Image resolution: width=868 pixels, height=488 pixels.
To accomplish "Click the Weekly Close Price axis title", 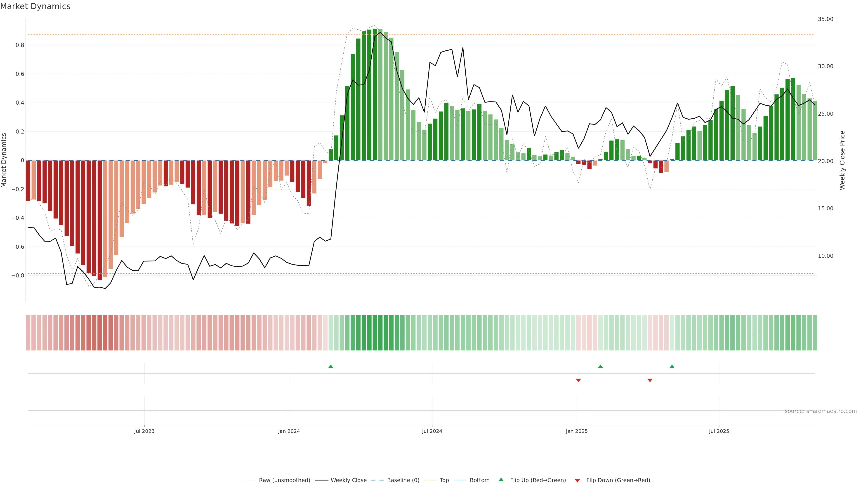I will click(x=842, y=160).
